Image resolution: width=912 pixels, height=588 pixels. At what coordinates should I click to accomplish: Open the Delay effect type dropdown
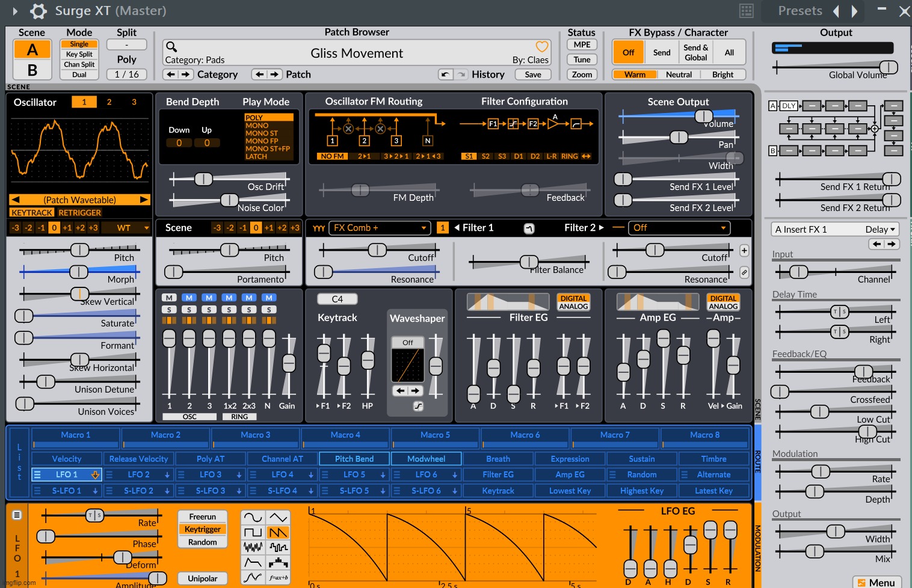[880, 229]
